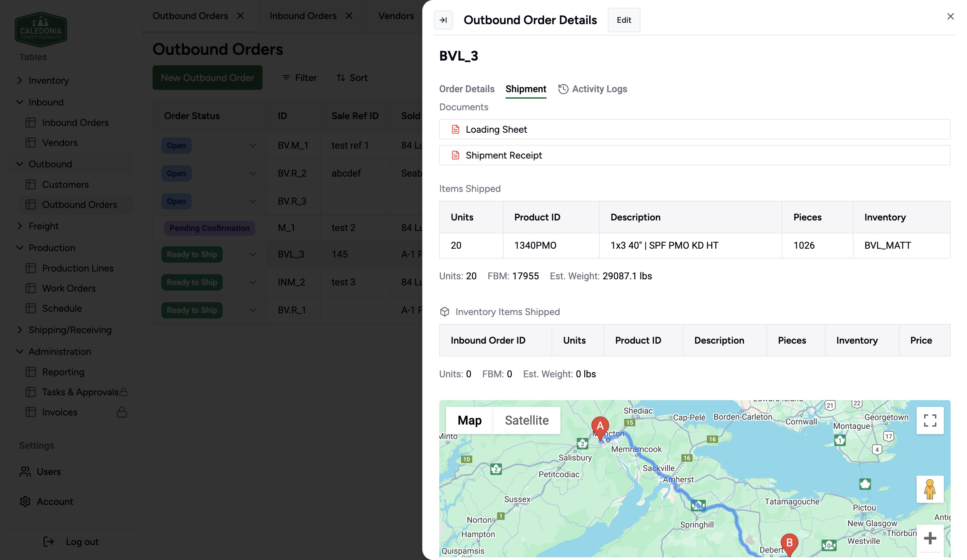Open status dropdown for BVL_3 order
This screenshot has height=560, width=967.
pos(252,254)
